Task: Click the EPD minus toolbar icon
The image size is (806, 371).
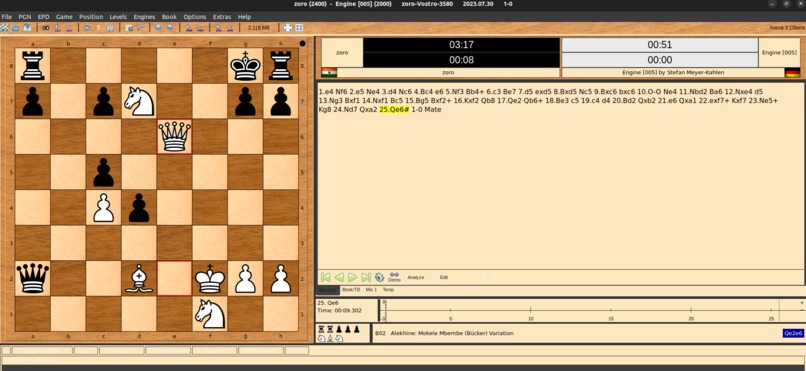Action: [x=230, y=28]
